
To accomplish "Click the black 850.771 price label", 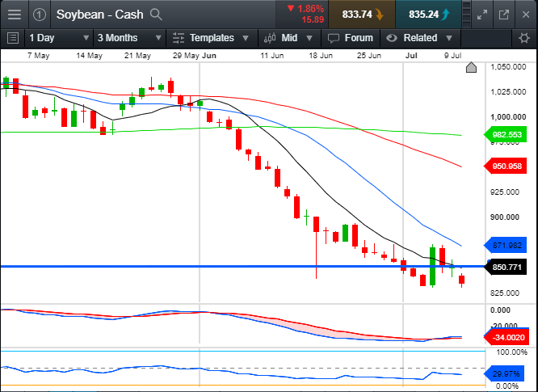I will click(x=505, y=267).
